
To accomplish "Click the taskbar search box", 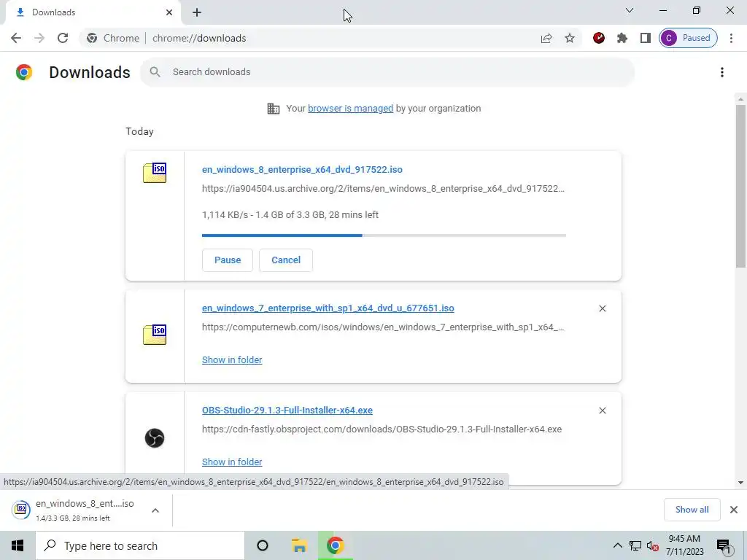I will [140, 545].
